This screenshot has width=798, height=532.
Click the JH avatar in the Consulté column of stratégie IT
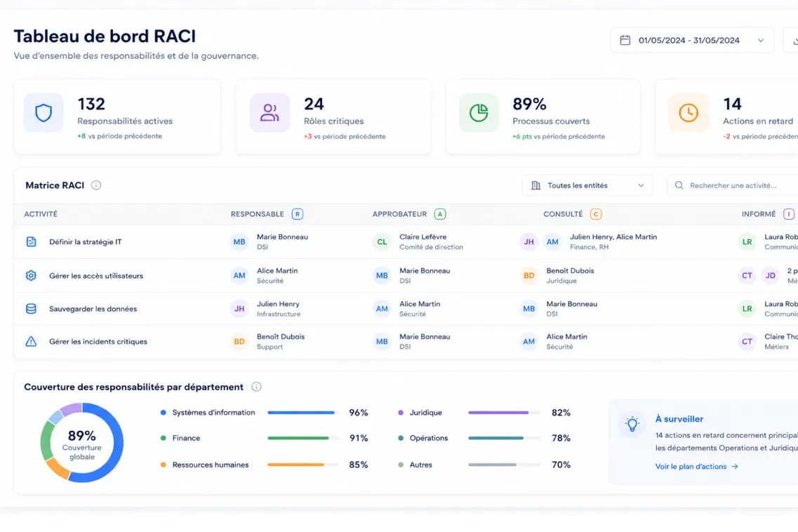click(x=528, y=242)
